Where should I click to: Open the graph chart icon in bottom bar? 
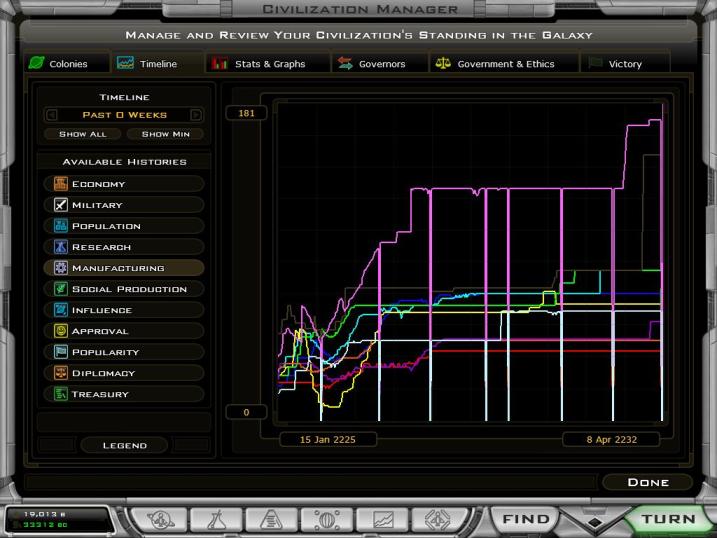[384, 519]
